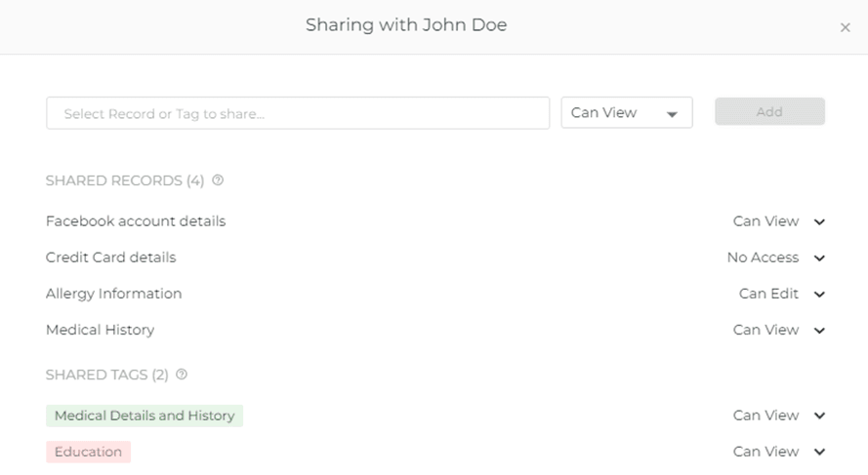The width and height of the screenshot is (868, 475).
Task: Expand Medical Details and History tag permission
Action: [x=820, y=416]
